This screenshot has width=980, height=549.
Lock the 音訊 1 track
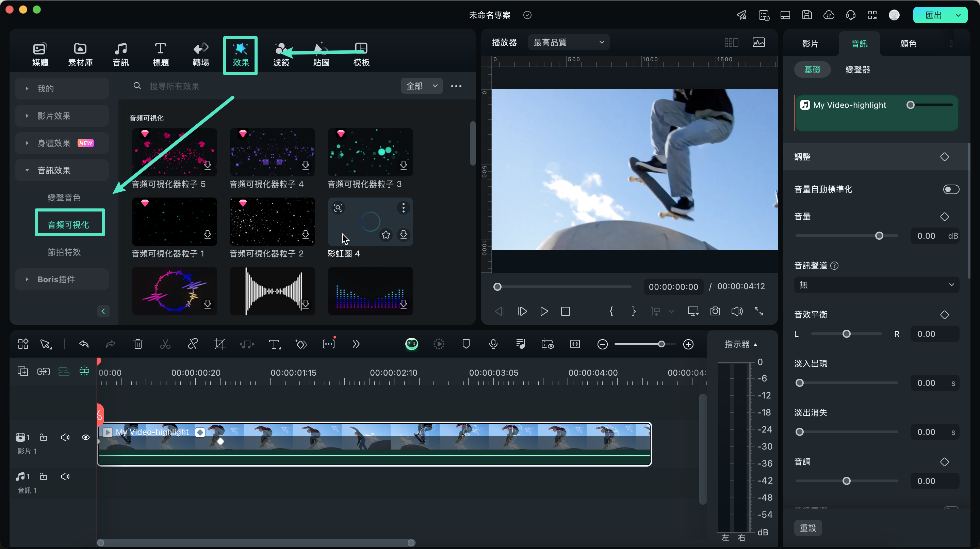click(x=43, y=476)
